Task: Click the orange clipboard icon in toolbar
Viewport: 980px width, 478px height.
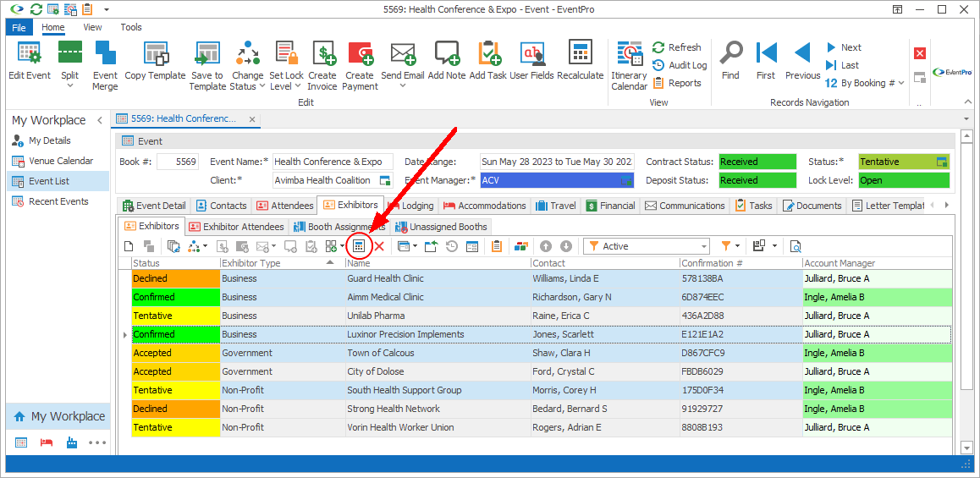Action: tap(497, 246)
